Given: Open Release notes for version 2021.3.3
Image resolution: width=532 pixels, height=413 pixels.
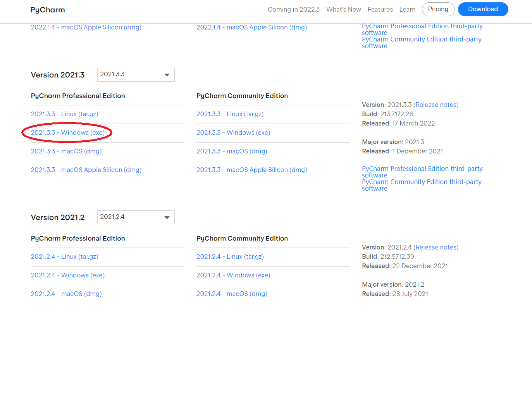Looking at the screenshot, I should point(436,105).
